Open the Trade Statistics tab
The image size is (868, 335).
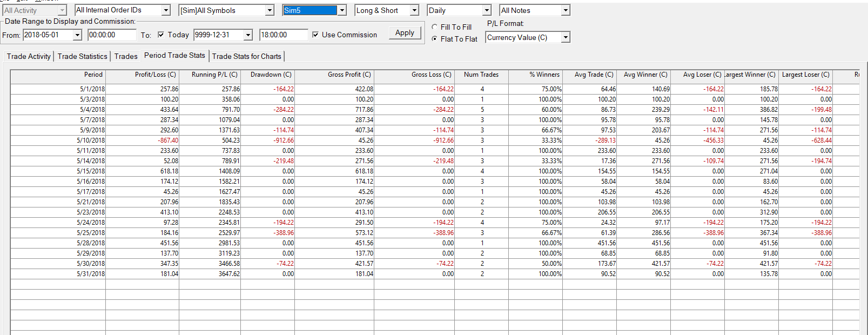[82, 56]
